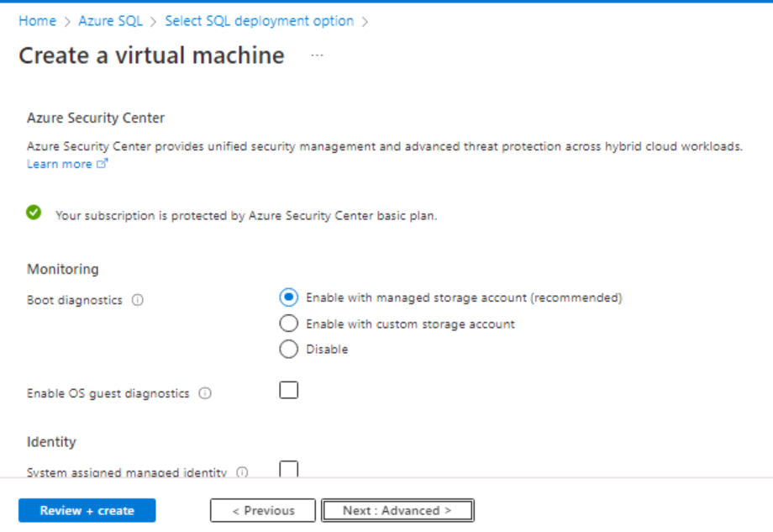Image resolution: width=773 pixels, height=532 pixels.
Task: Go back with the Previous button
Action: [263, 510]
